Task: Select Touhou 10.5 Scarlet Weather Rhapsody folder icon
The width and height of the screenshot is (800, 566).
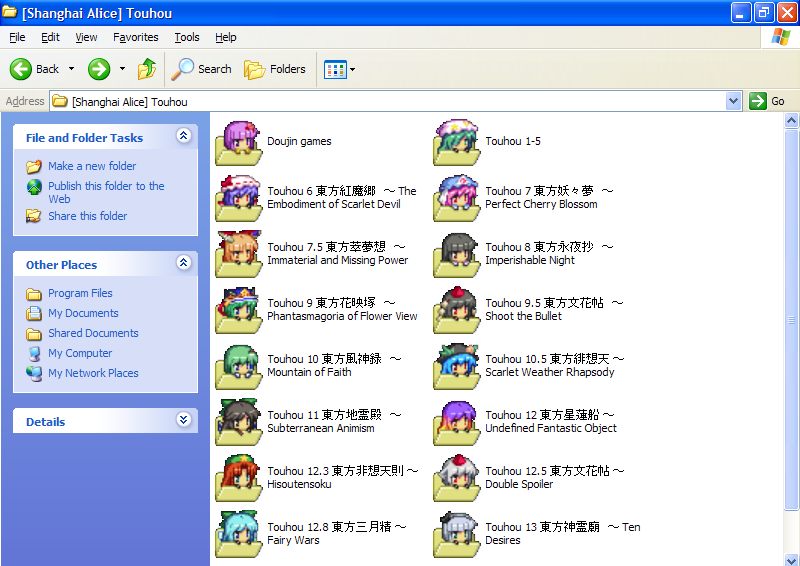Action: coord(457,366)
